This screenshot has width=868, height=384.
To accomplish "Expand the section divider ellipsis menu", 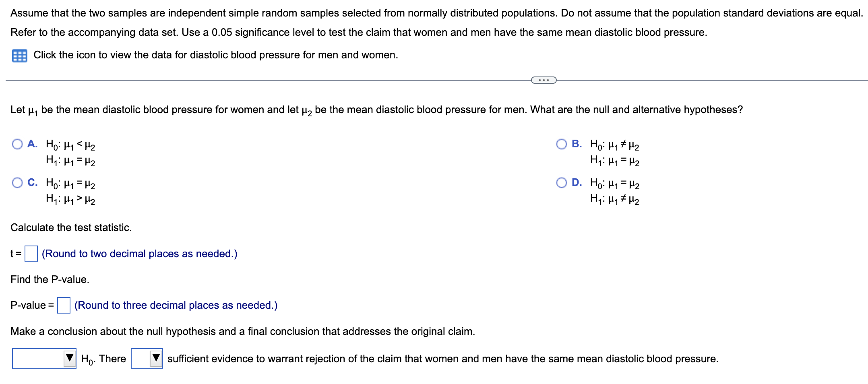I will (545, 81).
